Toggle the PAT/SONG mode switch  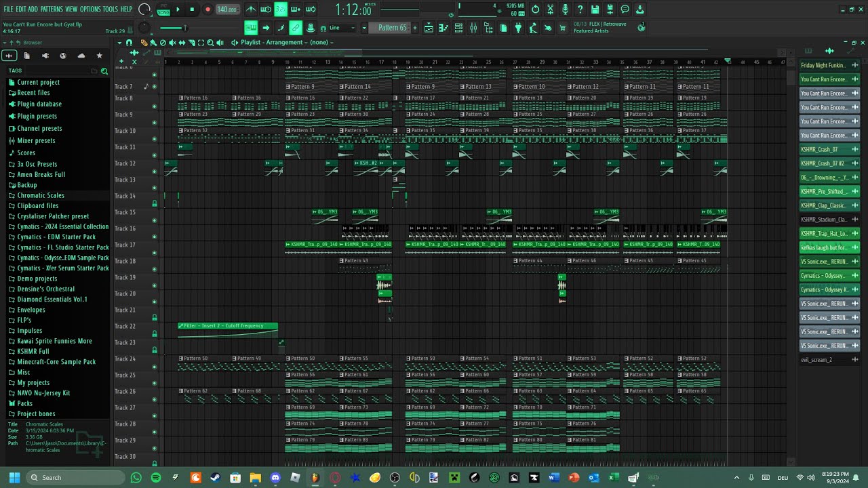pyautogui.click(x=163, y=9)
